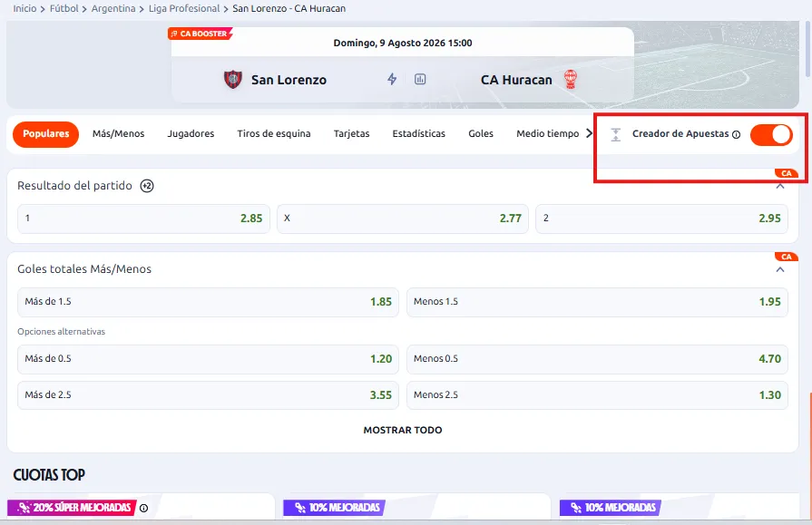Image resolution: width=812 pixels, height=525 pixels.
Task: Pick Más de 2.5 at 3.55
Action: click(208, 395)
